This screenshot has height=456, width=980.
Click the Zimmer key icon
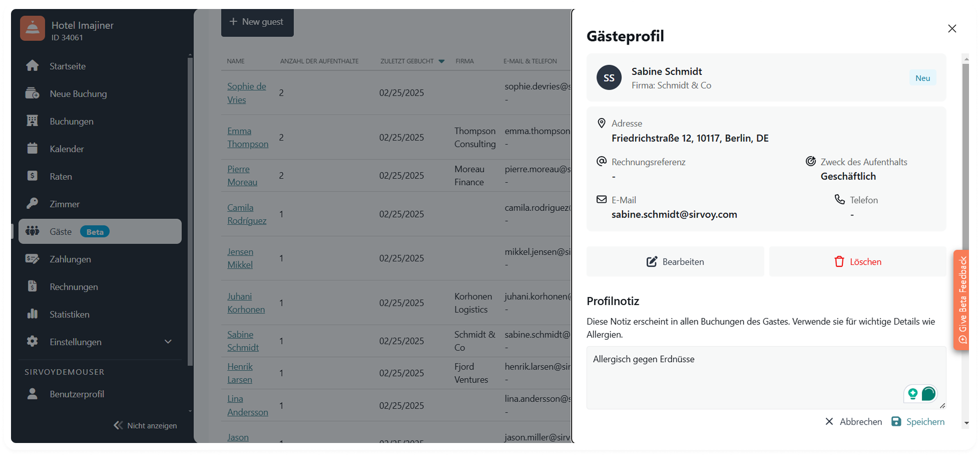click(32, 203)
